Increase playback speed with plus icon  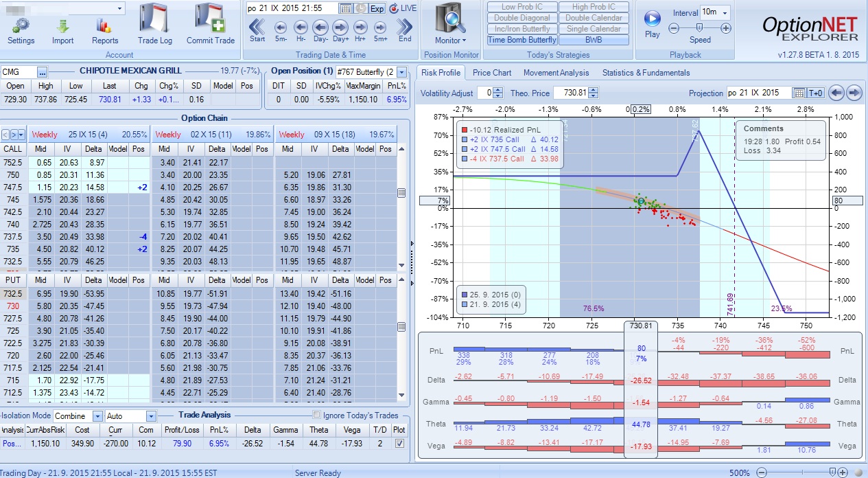pyautogui.click(x=726, y=28)
